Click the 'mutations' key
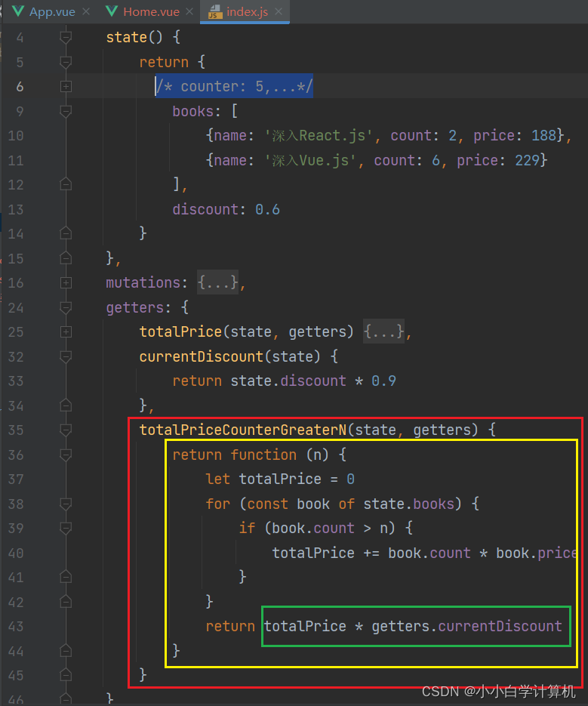Viewport: 588px width, 706px height. point(143,282)
